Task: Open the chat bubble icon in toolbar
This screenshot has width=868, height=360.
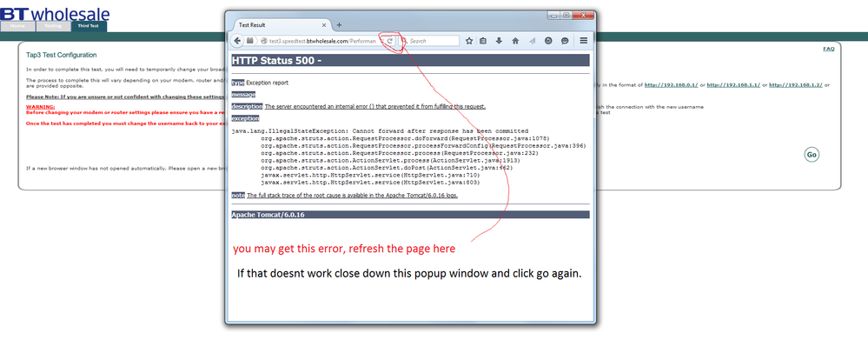Action: tap(565, 41)
